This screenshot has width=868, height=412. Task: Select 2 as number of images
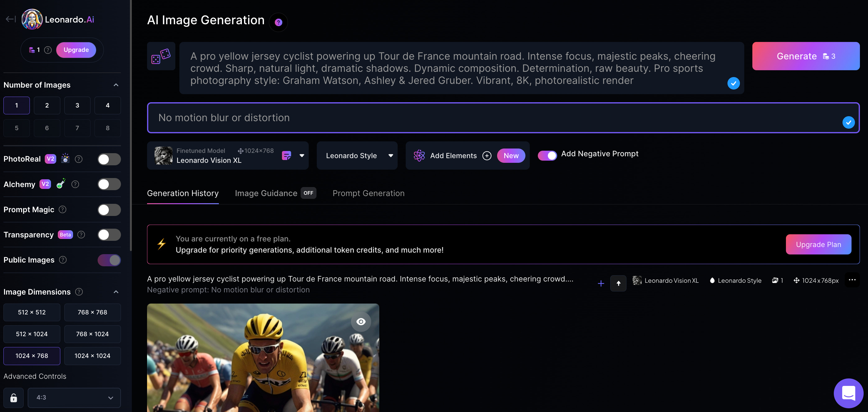(x=47, y=105)
